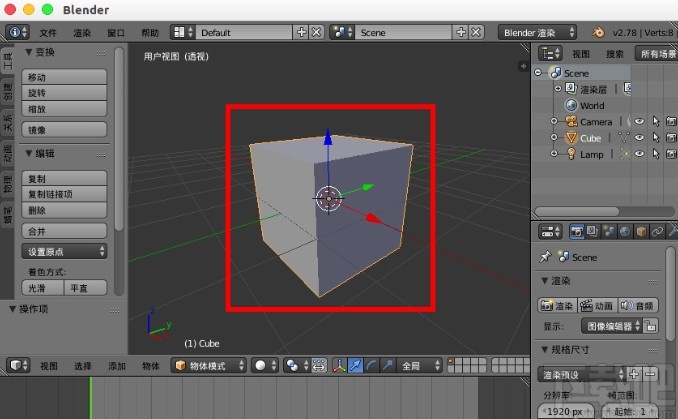Image resolution: width=678 pixels, height=419 pixels.
Task: Open the 图像编辑器 display dropdown
Action: pyautogui.click(x=611, y=326)
